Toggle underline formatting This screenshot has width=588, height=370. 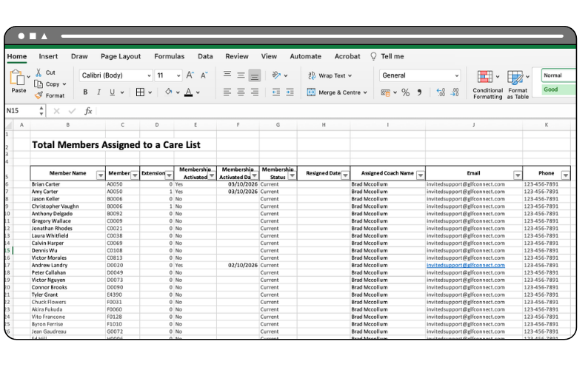tap(112, 92)
